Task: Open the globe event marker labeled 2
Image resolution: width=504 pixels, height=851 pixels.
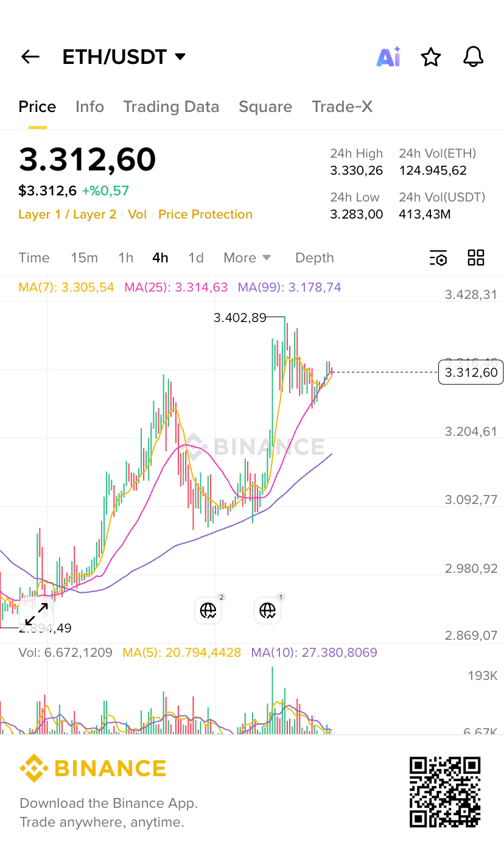Action: pyautogui.click(x=208, y=611)
